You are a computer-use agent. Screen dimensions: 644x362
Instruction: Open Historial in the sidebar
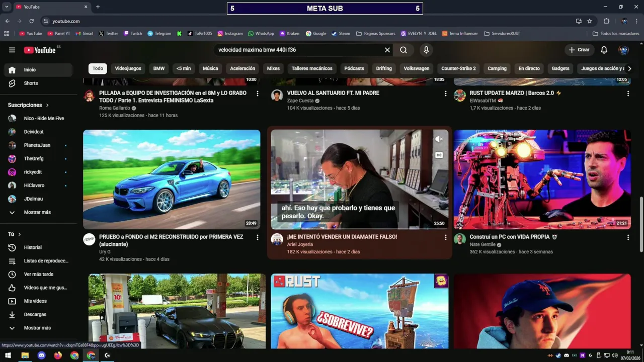[38, 247]
